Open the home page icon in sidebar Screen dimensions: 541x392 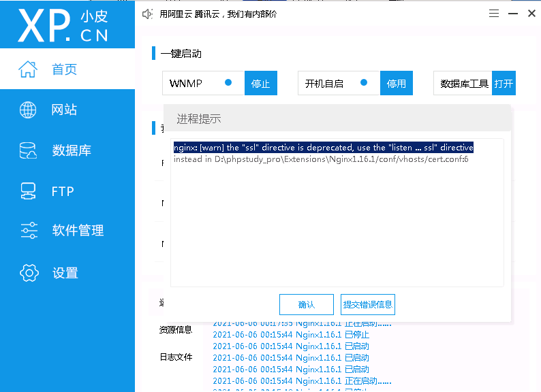tap(28, 69)
